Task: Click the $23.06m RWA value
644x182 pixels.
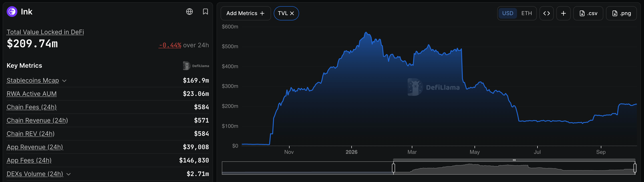Action: click(196, 94)
